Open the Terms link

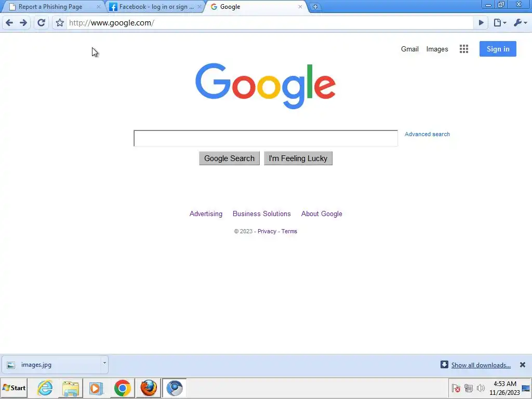coord(289,231)
